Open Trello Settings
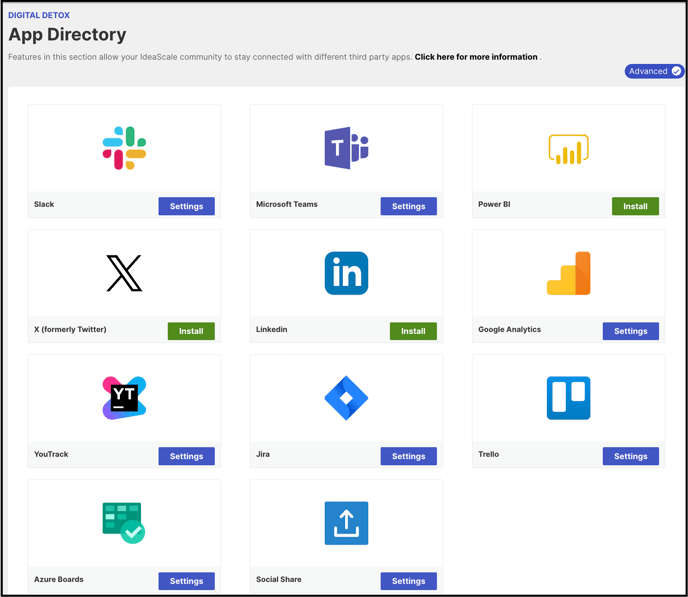The width and height of the screenshot is (688, 597). tap(631, 456)
